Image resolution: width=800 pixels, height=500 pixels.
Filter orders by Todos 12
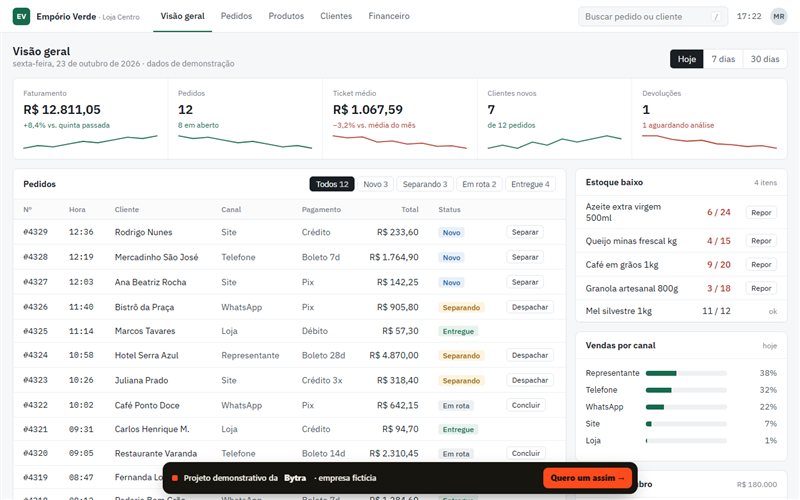[332, 184]
